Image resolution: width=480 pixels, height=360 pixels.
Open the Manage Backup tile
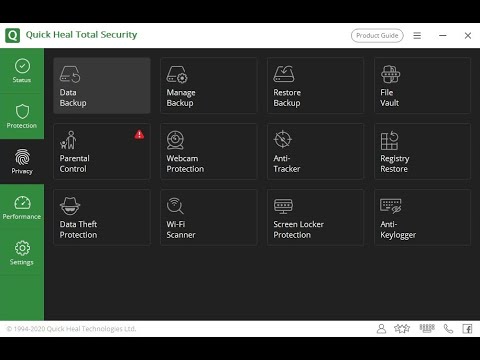click(x=209, y=85)
